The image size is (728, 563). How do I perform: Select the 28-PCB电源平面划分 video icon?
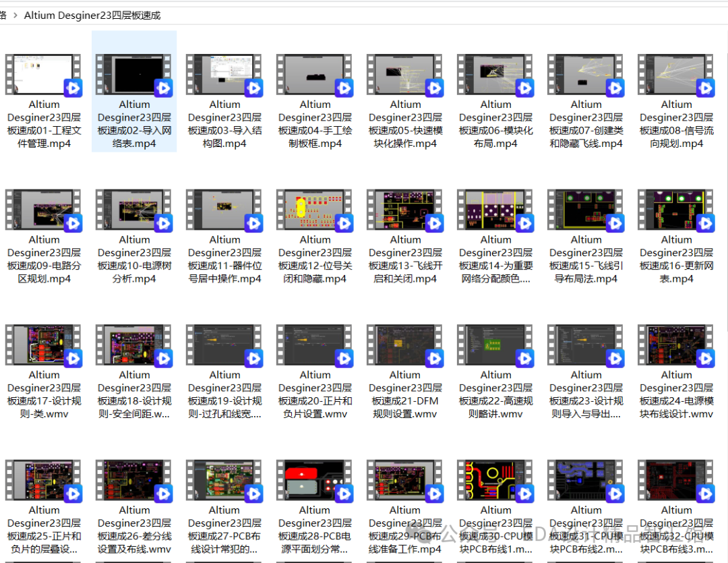pyautogui.click(x=315, y=481)
